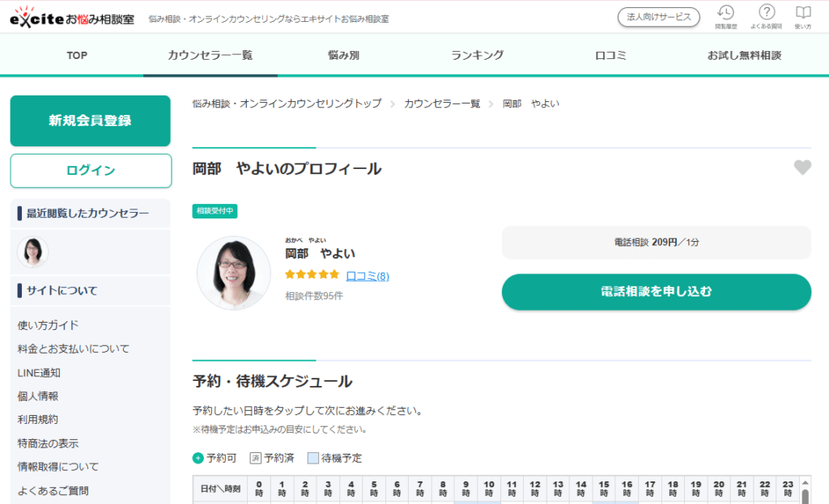
Task: Open the よくある質問 question mark icon
Action: coord(766,15)
